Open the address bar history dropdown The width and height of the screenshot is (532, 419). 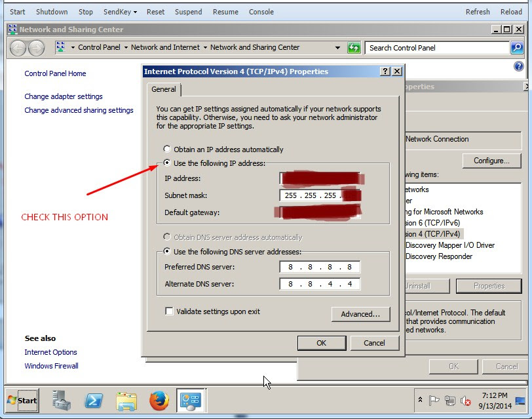click(x=337, y=47)
